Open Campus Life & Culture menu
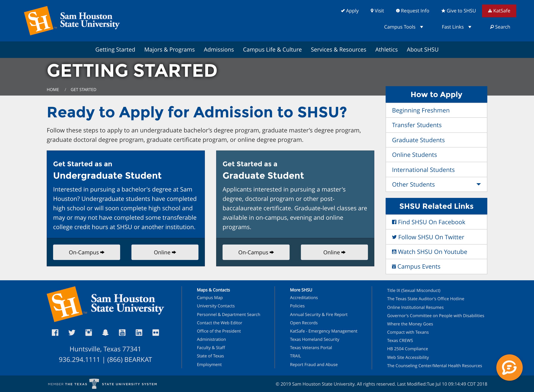 tap(272, 49)
